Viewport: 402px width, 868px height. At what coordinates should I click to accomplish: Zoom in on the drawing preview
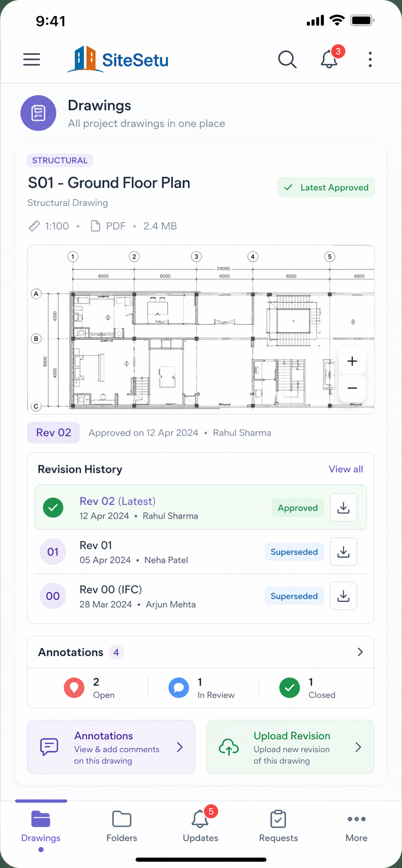pyautogui.click(x=352, y=361)
